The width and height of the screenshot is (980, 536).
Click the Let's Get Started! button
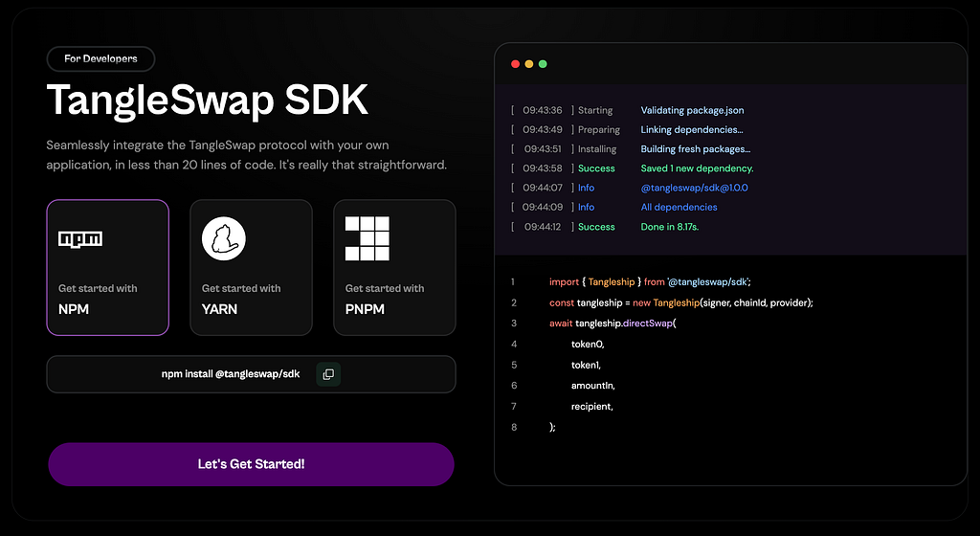pos(252,464)
